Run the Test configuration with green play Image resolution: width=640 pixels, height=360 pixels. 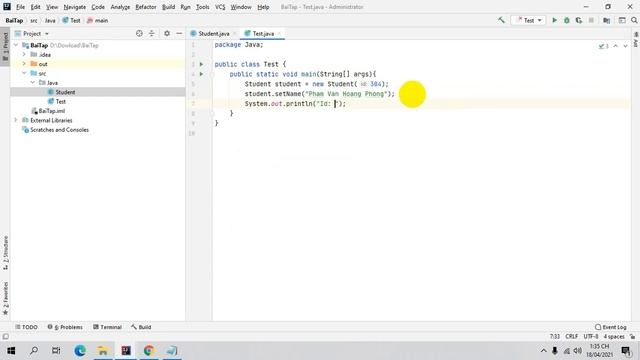(x=554, y=20)
